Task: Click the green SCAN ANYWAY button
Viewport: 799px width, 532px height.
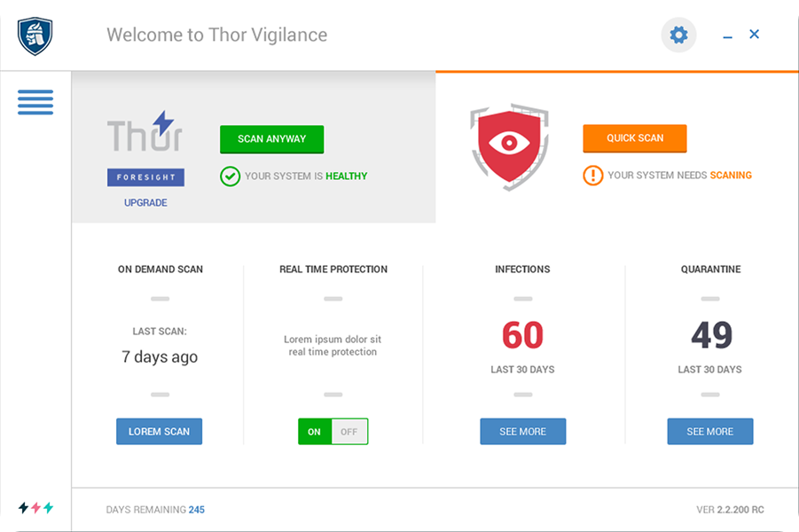Action: tap(271, 139)
